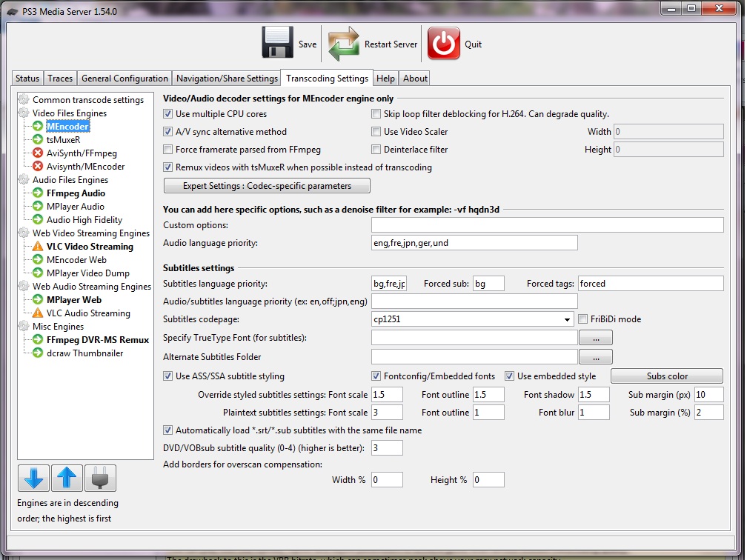Click Expert Settings codec-specific parameters button

267,186
